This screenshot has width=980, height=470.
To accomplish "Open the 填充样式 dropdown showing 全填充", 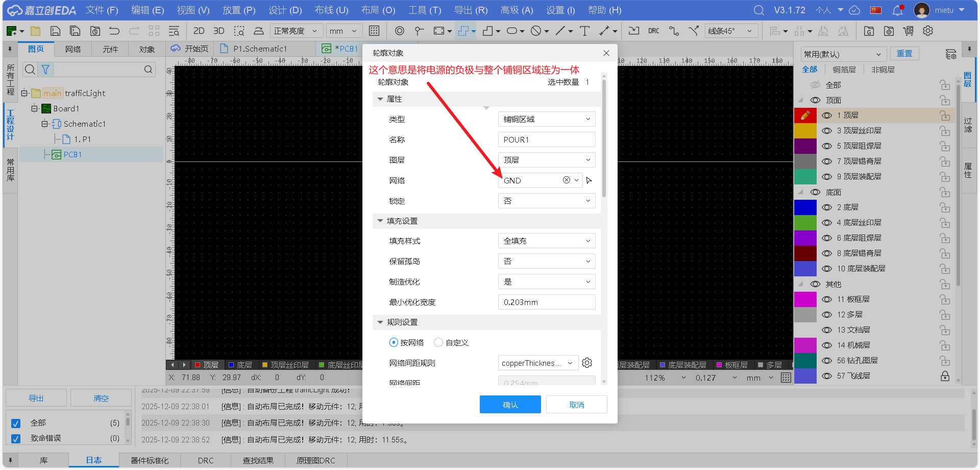I will click(x=546, y=240).
